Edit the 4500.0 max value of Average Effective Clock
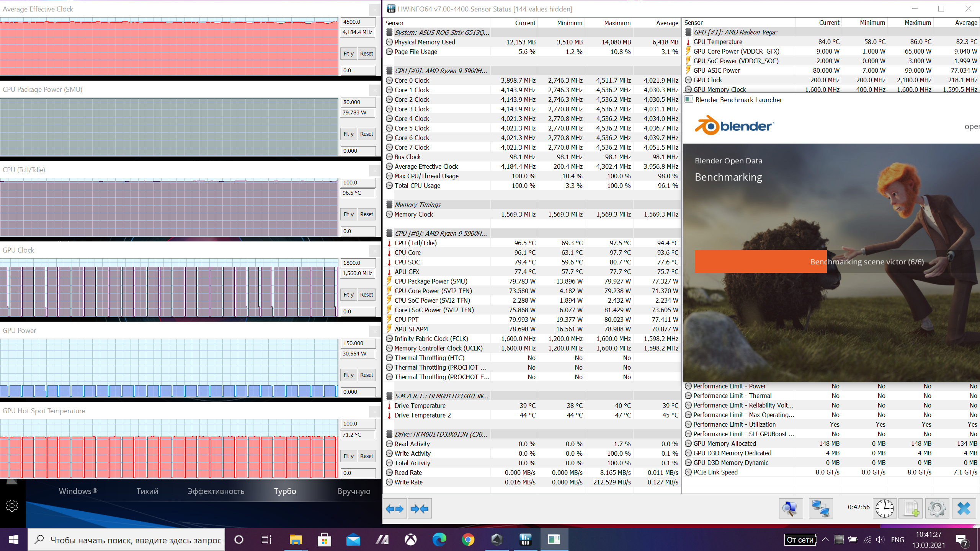980x551 pixels. [358, 22]
